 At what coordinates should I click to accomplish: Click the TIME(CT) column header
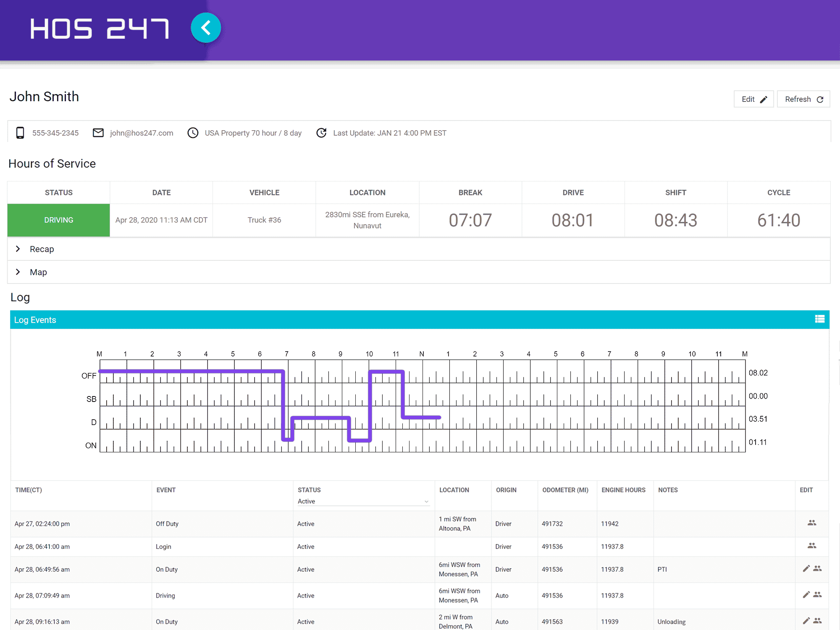29,490
